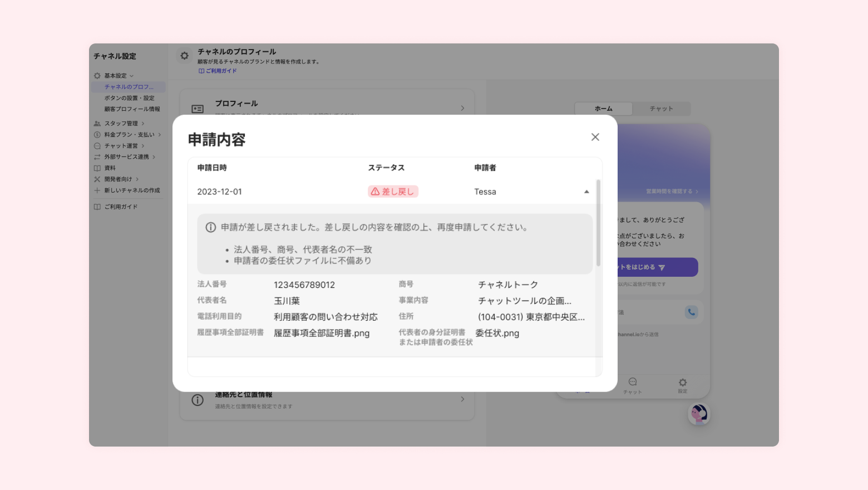Click the info icon in rejection notice
Image resolution: width=868 pixels, height=490 pixels.
point(211,227)
